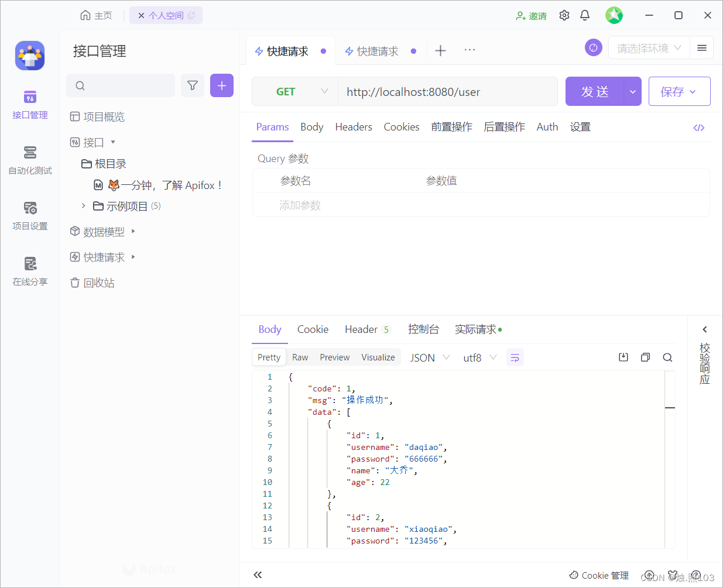This screenshot has height=588, width=723.
Task: Open the 回收站 recycle bin
Action: point(92,283)
